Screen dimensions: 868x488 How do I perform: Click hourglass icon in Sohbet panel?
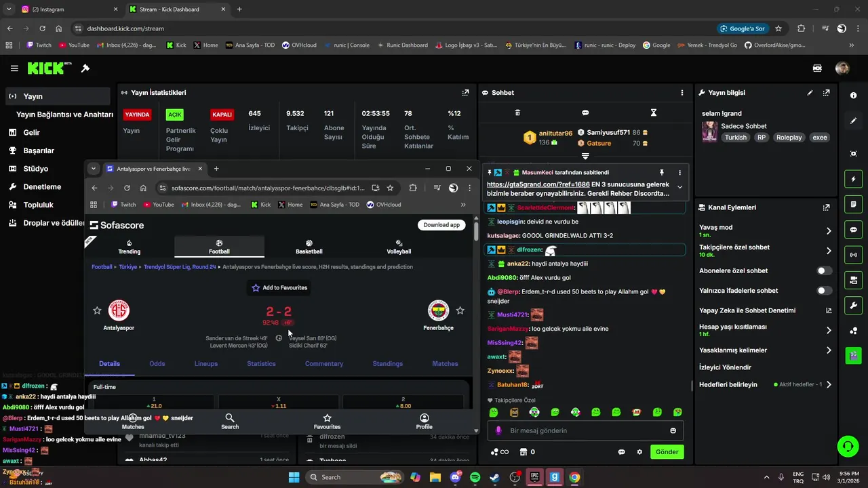(x=654, y=113)
